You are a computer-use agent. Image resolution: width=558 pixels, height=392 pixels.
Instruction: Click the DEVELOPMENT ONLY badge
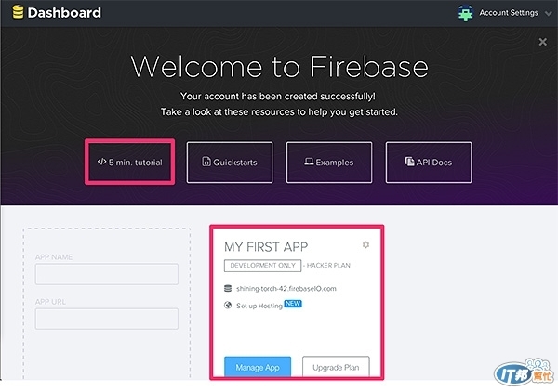point(262,266)
